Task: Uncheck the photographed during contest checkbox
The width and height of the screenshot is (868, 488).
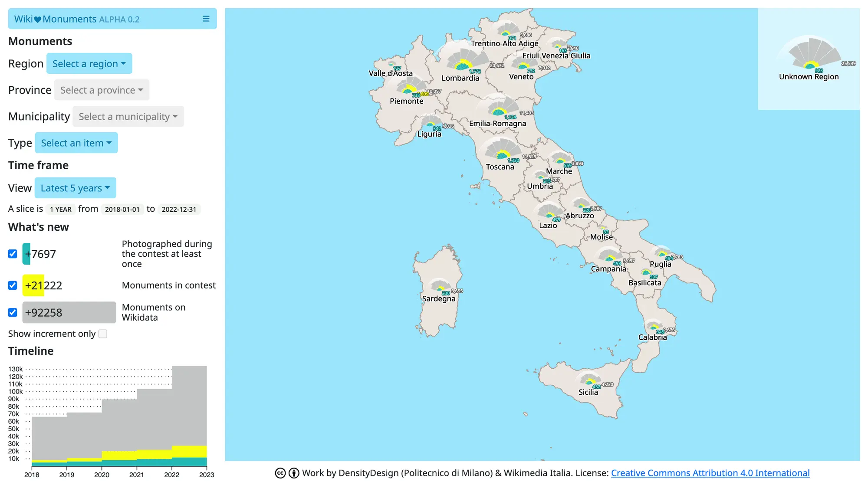Action: [13, 254]
